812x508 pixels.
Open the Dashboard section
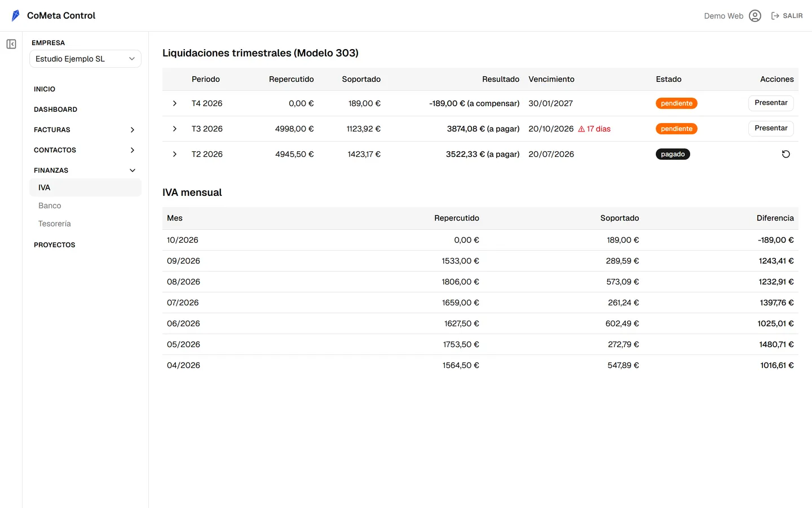click(x=55, y=110)
